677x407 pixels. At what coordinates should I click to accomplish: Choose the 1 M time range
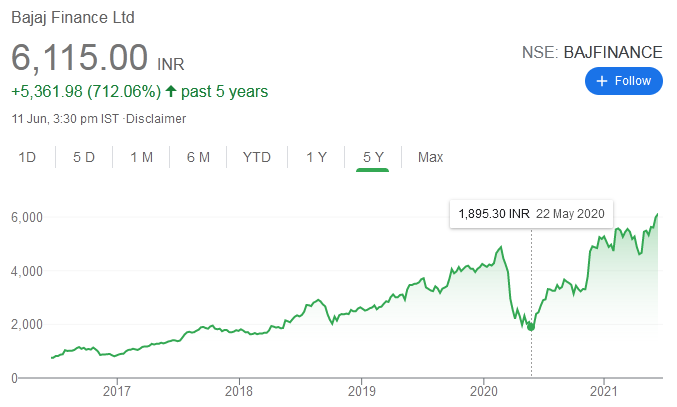(141, 157)
